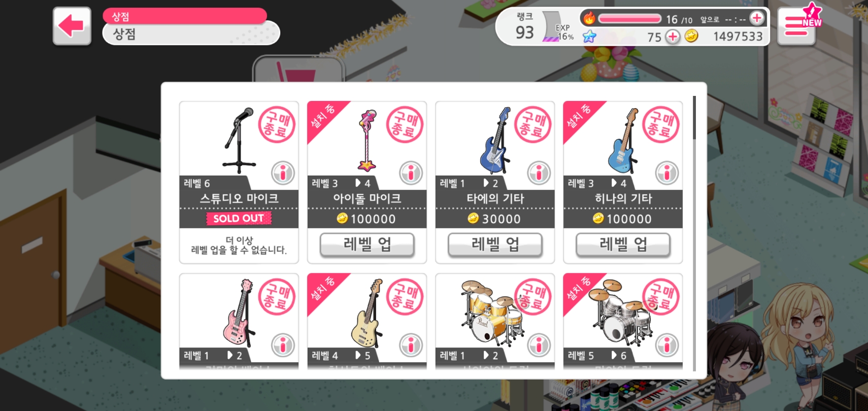Open info for 아이돌 마이크
This screenshot has height=411, width=868.
pos(411,173)
